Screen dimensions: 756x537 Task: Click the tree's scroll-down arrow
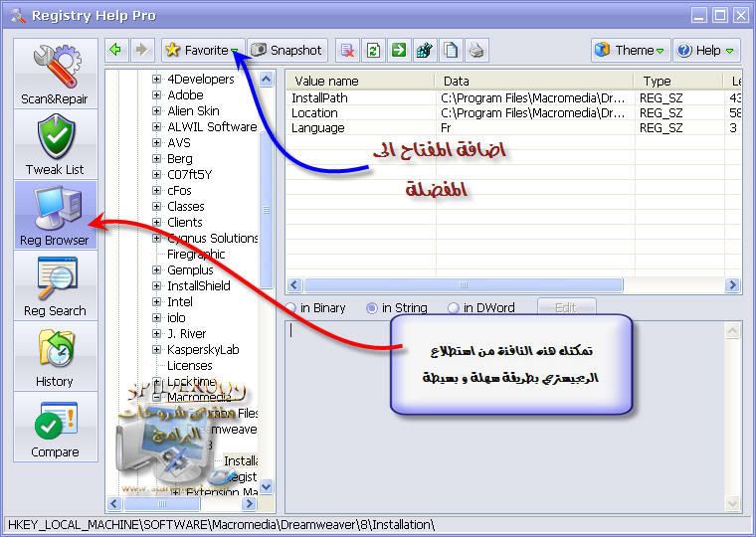tap(267, 487)
